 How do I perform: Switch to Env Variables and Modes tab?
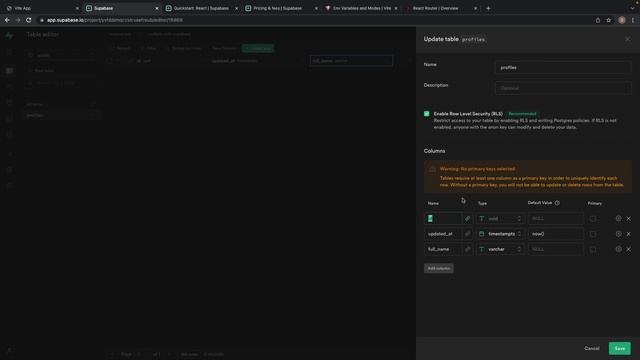pyautogui.click(x=361, y=8)
